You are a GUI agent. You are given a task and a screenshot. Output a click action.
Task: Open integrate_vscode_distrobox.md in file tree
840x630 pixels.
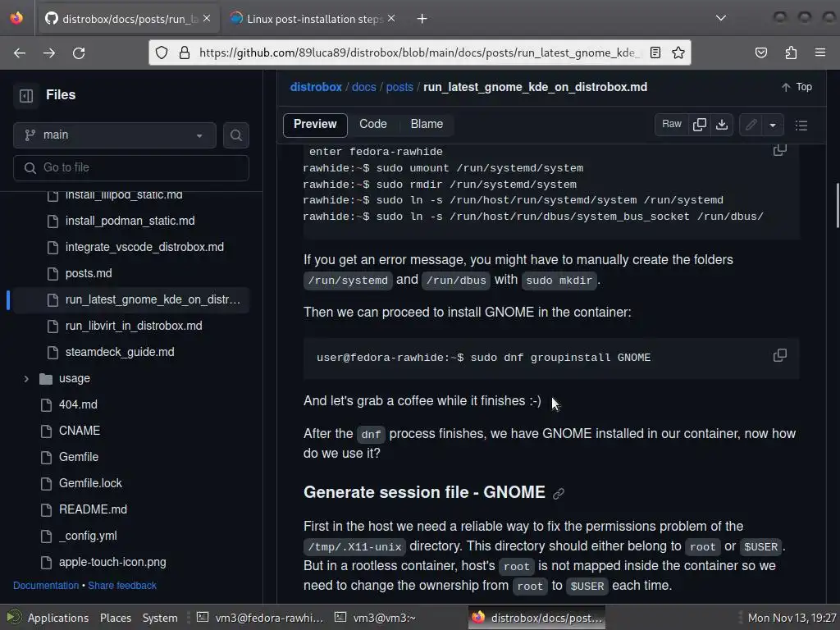(144, 247)
